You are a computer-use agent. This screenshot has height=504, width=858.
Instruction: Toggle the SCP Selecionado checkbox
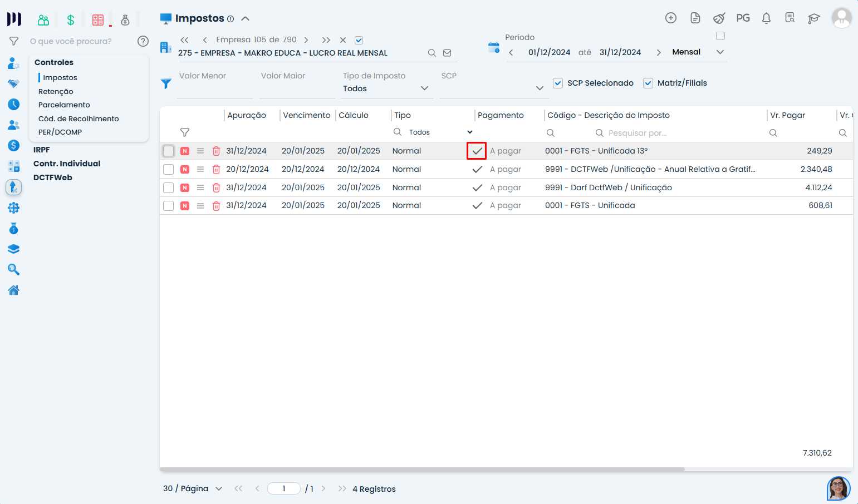coord(558,83)
